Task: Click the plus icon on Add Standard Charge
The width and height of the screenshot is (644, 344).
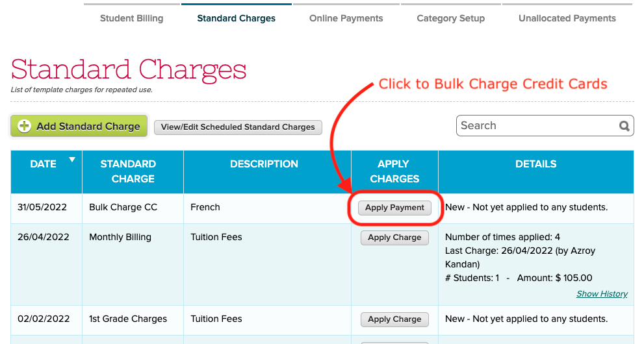Action: (x=24, y=126)
